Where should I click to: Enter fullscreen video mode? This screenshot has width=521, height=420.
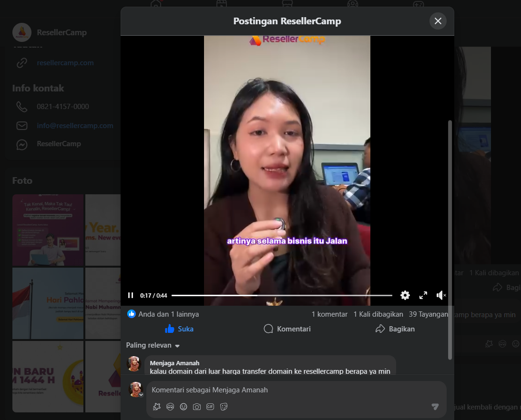(x=423, y=295)
